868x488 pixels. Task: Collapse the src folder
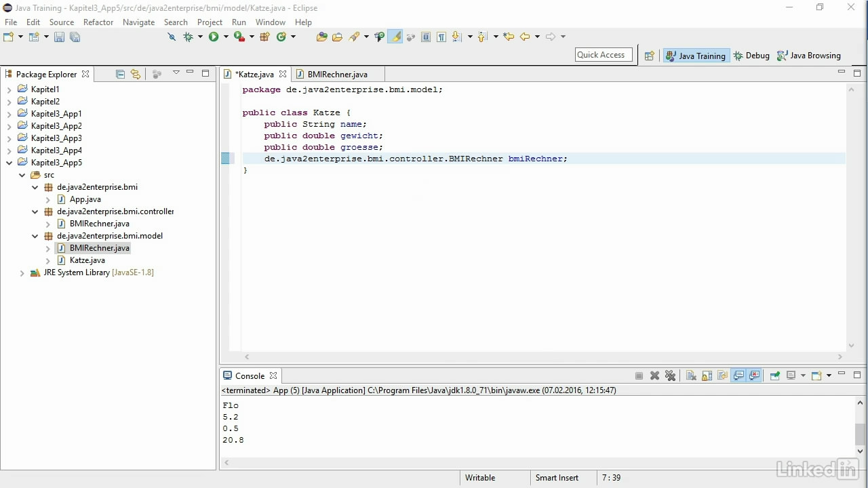tap(22, 175)
